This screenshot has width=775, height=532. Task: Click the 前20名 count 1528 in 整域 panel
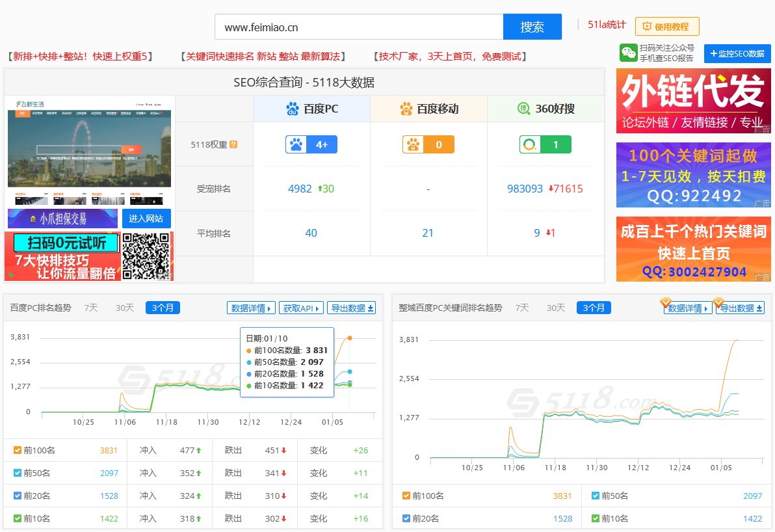(x=563, y=518)
